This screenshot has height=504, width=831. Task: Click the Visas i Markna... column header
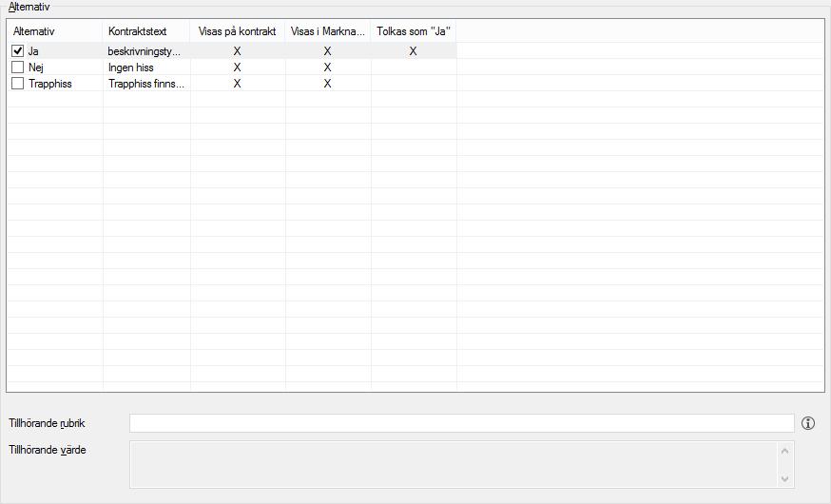click(328, 31)
